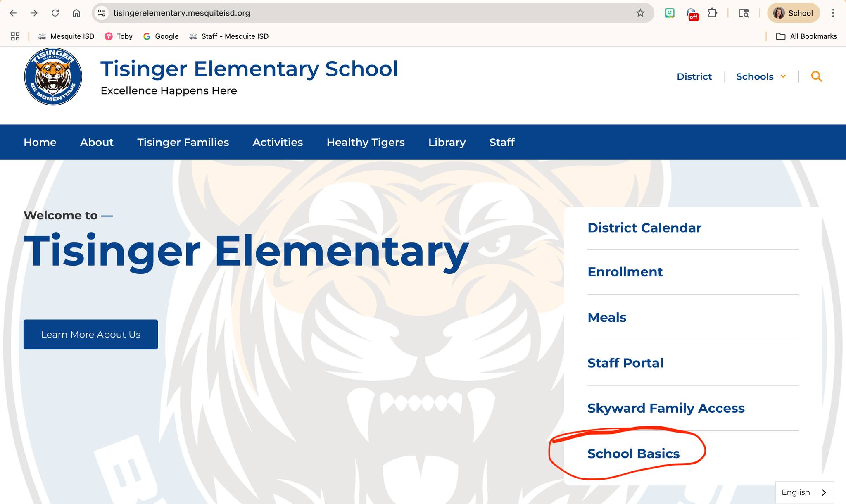This screenshot has width=846, height=504.
Task: Go back to the previous page
Action: 13,13
